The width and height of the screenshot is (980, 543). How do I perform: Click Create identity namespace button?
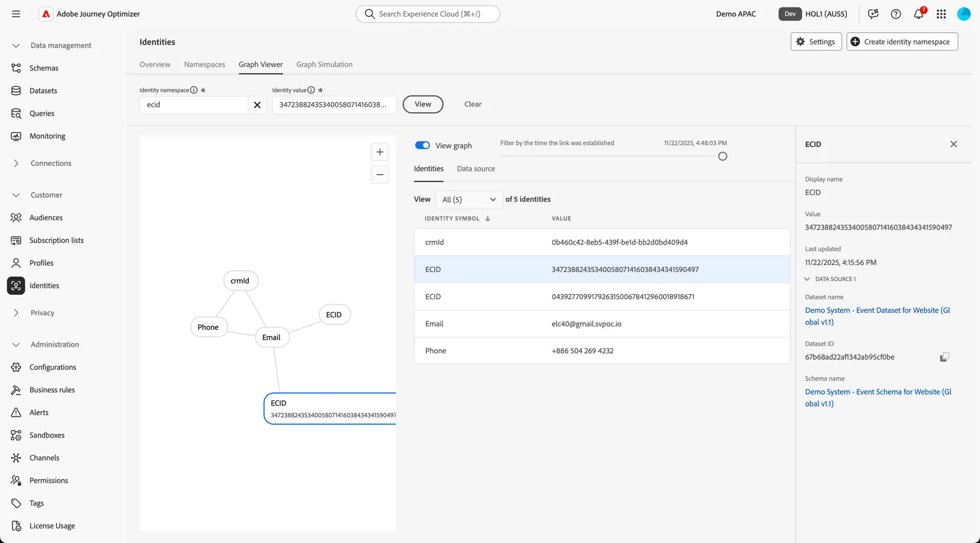click(902, 41)
